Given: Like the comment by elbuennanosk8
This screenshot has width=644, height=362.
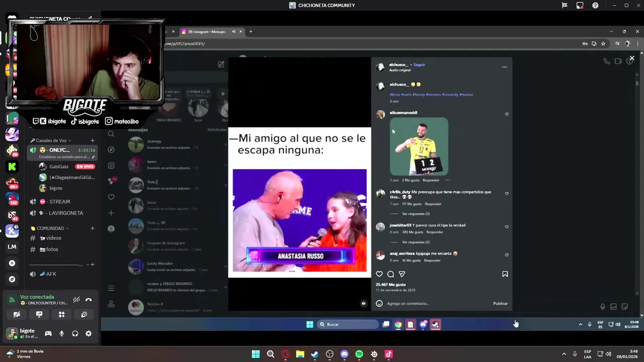Looking at the screenshot, I should (507, 114).
